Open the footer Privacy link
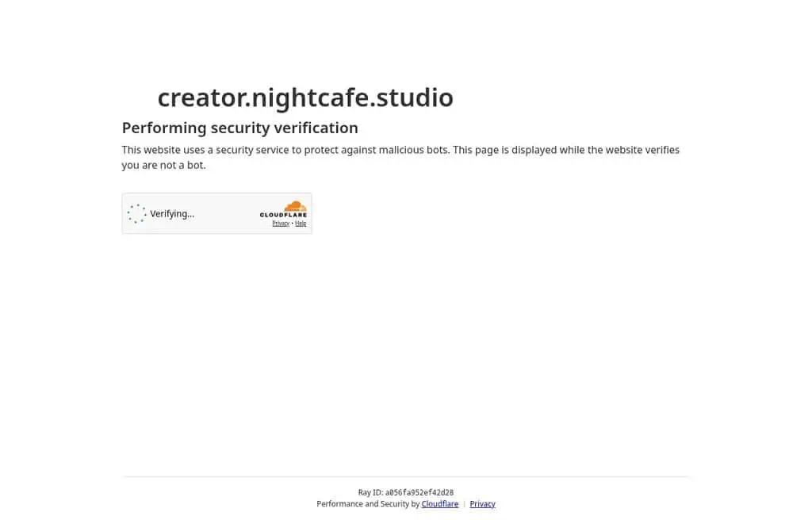This screenshot has height=520, width=812. pyautogui.click(x=483, y=504)
